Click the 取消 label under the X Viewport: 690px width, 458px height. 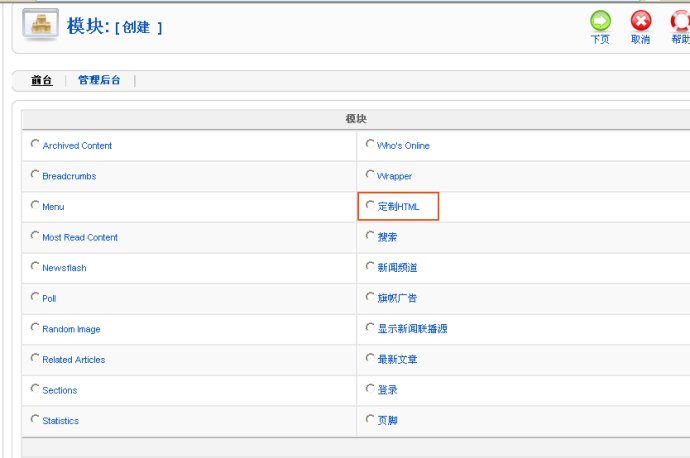pos(641,40)
